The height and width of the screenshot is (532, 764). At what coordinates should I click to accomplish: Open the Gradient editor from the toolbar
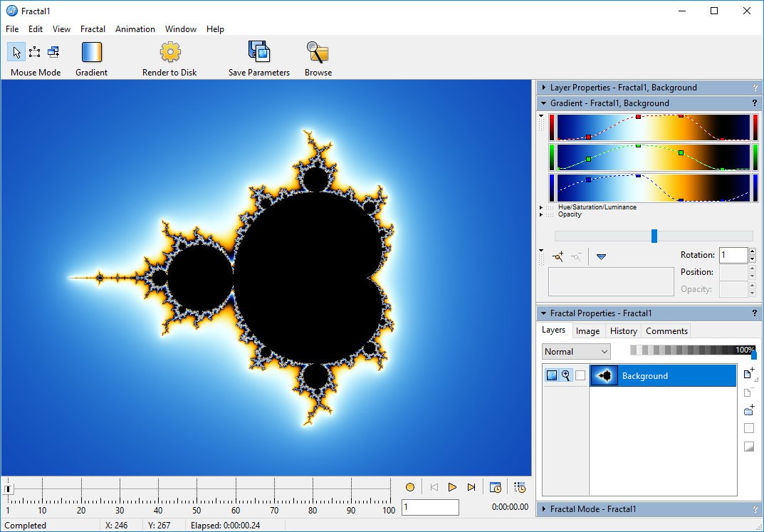[x=92, y=53]
